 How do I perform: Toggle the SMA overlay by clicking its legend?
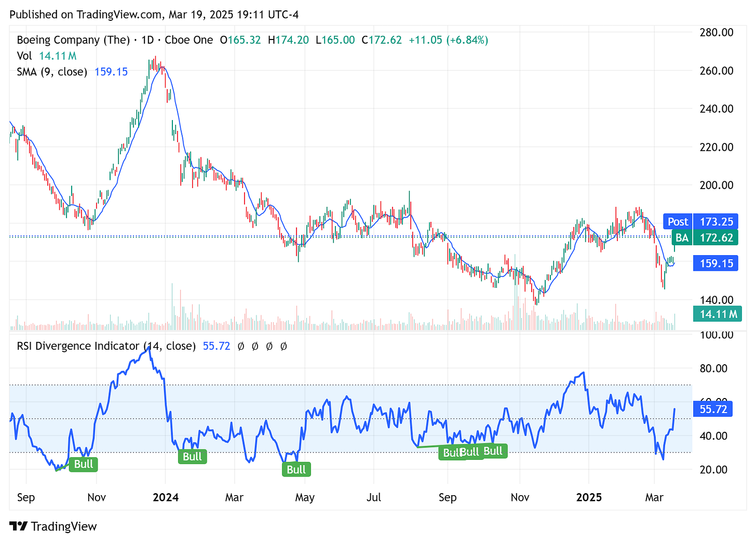(51, 72)
